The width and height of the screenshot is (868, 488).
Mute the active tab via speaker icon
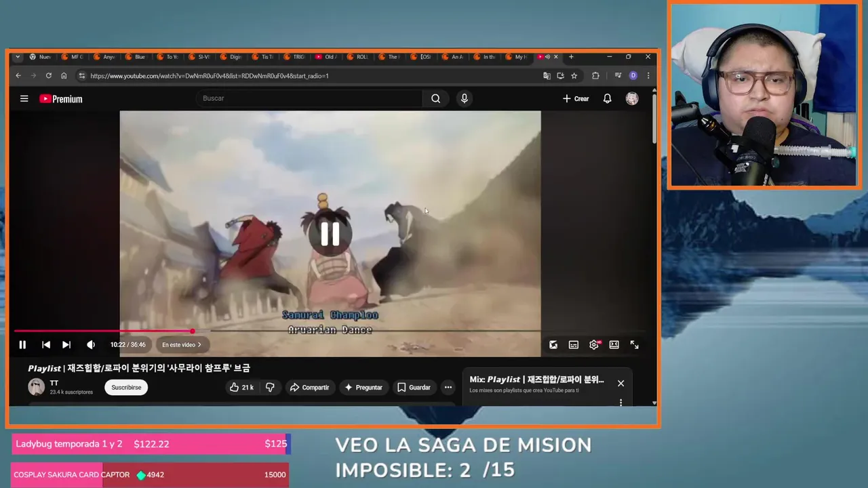(x=547, y=57)
